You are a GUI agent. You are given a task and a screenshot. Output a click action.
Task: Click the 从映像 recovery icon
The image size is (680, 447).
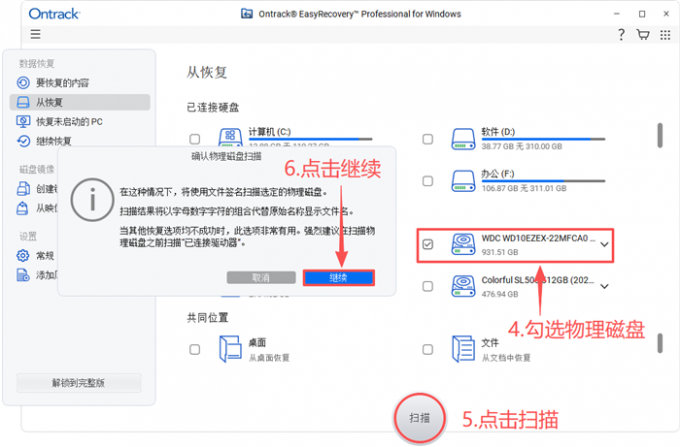[23, 208]
